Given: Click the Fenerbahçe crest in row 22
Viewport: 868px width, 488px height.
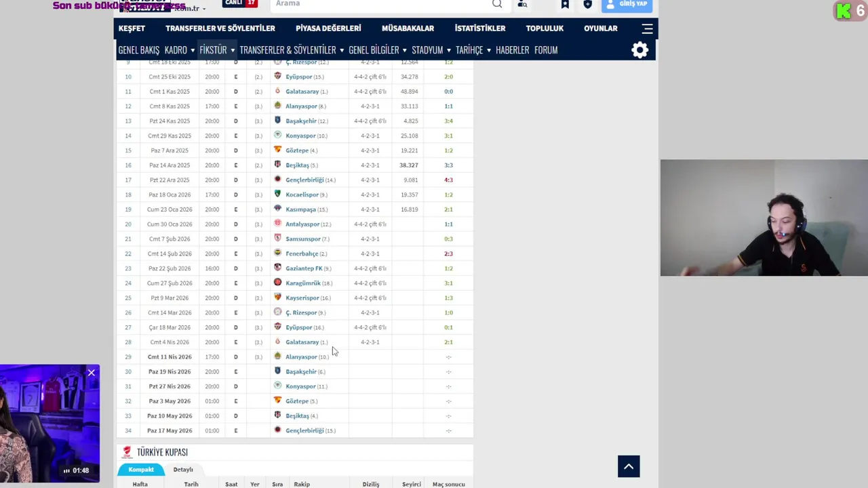Looking at the screenshot, I should click(x=277, y=253).
